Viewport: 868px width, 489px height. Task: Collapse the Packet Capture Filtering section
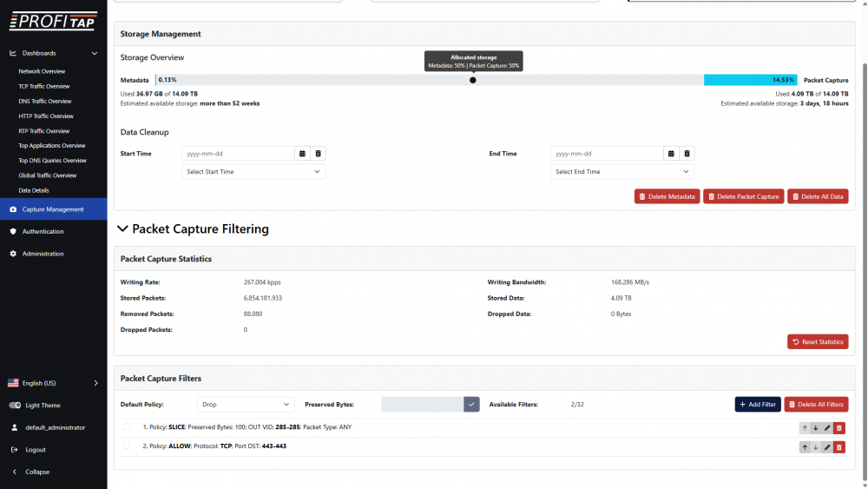[122, 229]
